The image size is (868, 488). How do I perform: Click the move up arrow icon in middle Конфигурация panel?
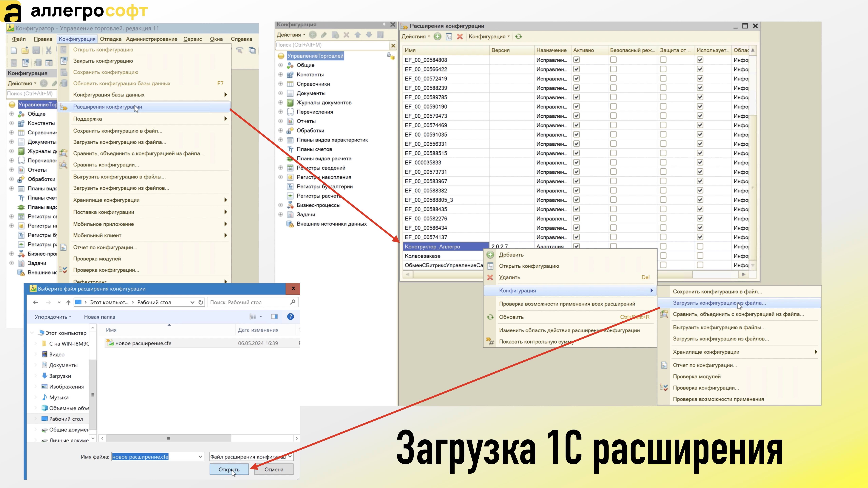pos(358,35)
